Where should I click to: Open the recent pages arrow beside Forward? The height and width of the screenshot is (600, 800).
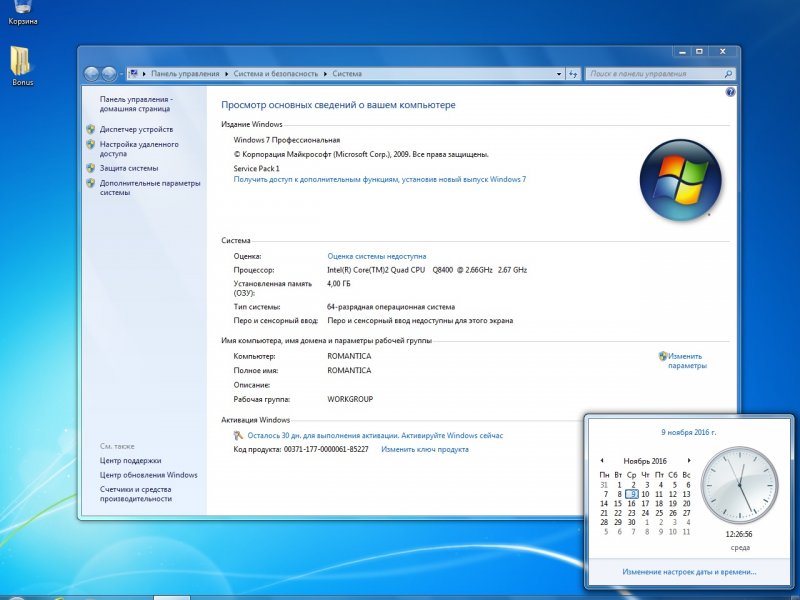121,74
